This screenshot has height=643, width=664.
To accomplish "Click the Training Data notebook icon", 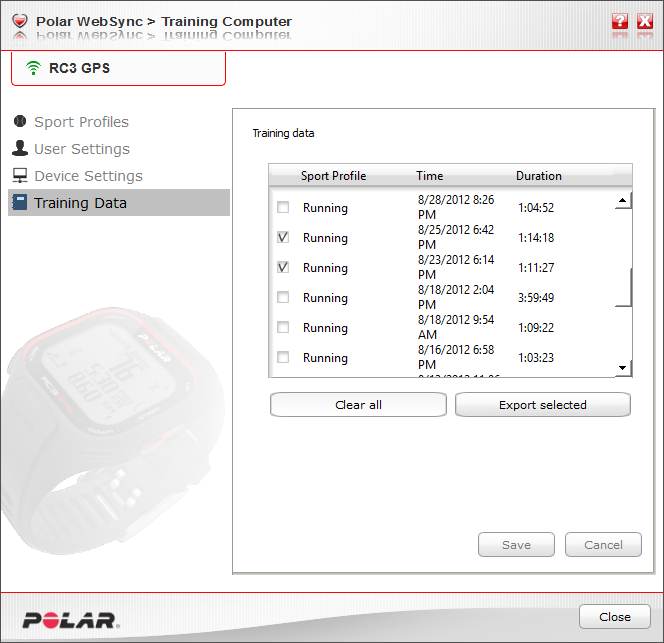I will pos(19,202).
